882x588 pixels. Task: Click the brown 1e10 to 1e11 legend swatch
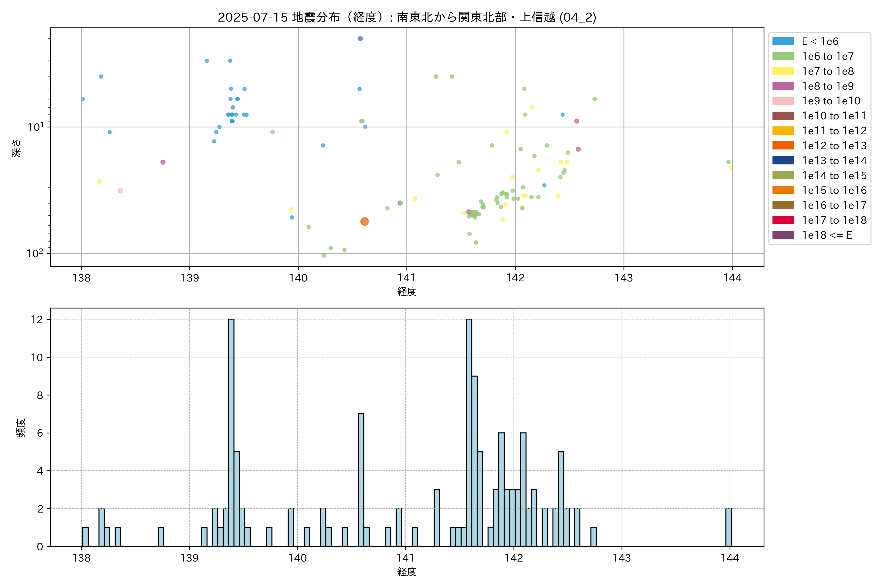coord(783,116)
